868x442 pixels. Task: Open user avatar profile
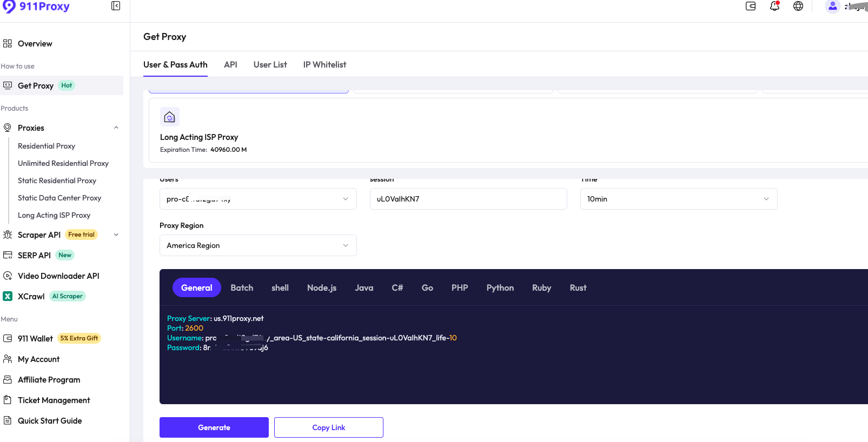click(833, 6)
